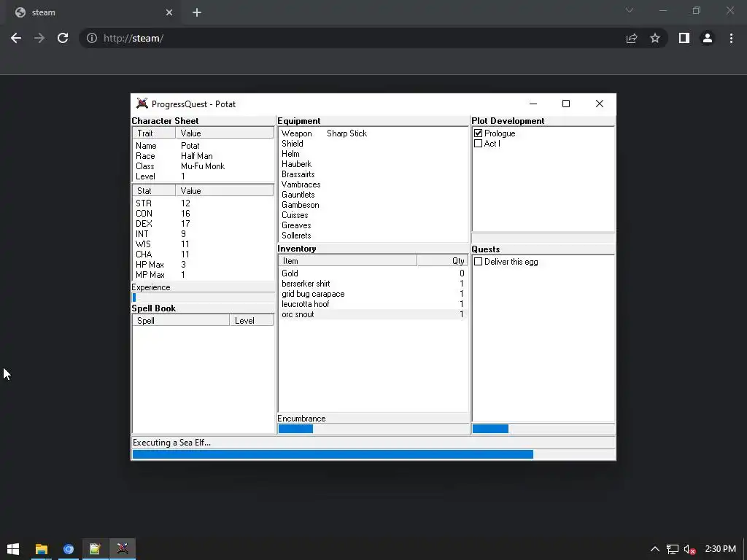Image resolution: width=747 pixels, height=560 pixels.
Task: Select the STR stat row
Action: coord(203,203)
